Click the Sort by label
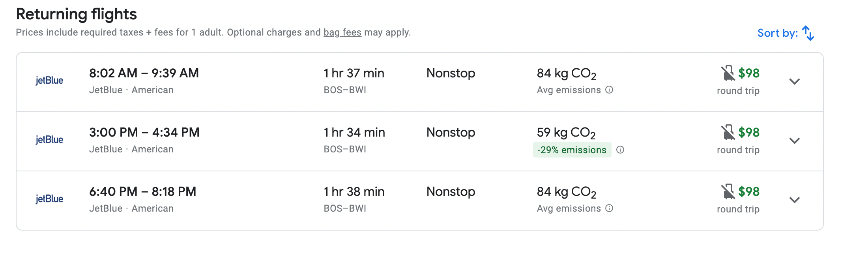Viewport: 868px width, 274px height. [777, 33]
